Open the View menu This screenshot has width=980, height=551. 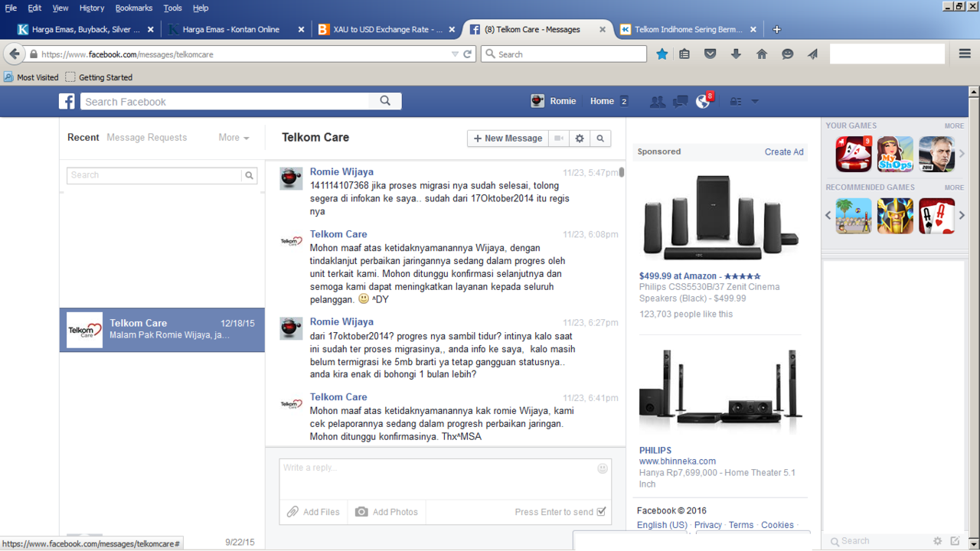point(60,8)
